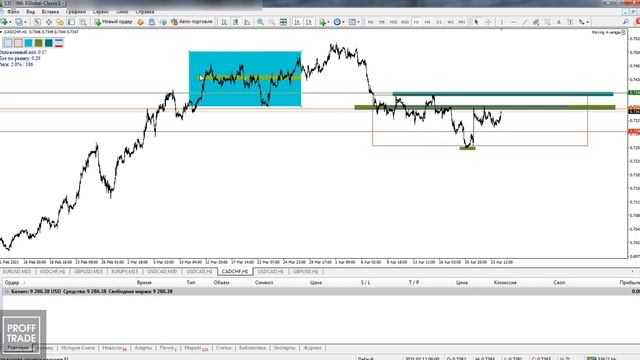Select the large cyan rectangle on chart

coord(245,79)
